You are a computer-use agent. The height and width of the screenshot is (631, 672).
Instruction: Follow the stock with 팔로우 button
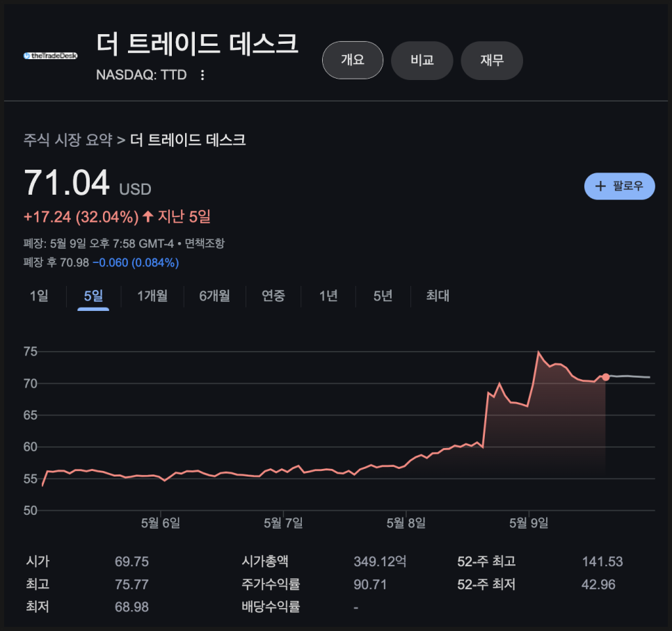(x=619, y=186)
